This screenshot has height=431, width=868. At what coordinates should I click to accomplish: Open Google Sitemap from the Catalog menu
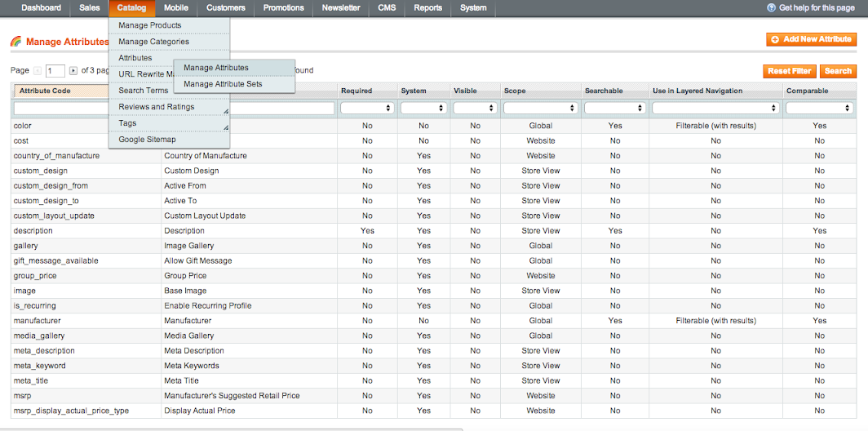(x=147, y=140)
